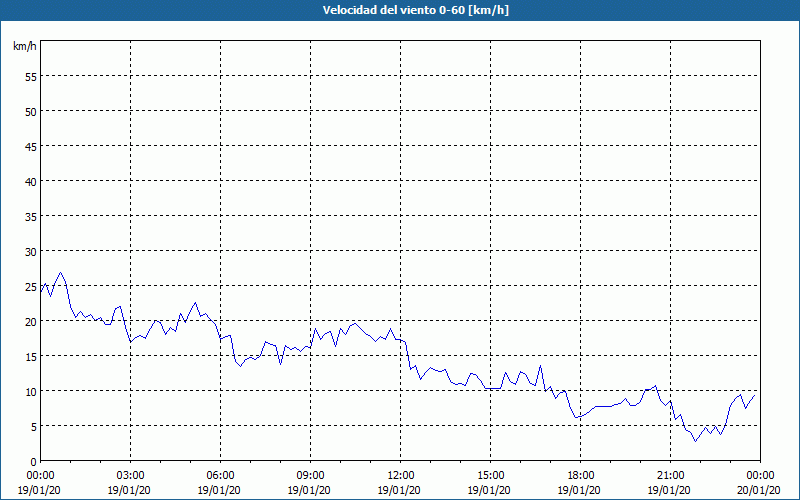
Task: Click the 19/01/20 date under 09:00
Action: point(309,490)
